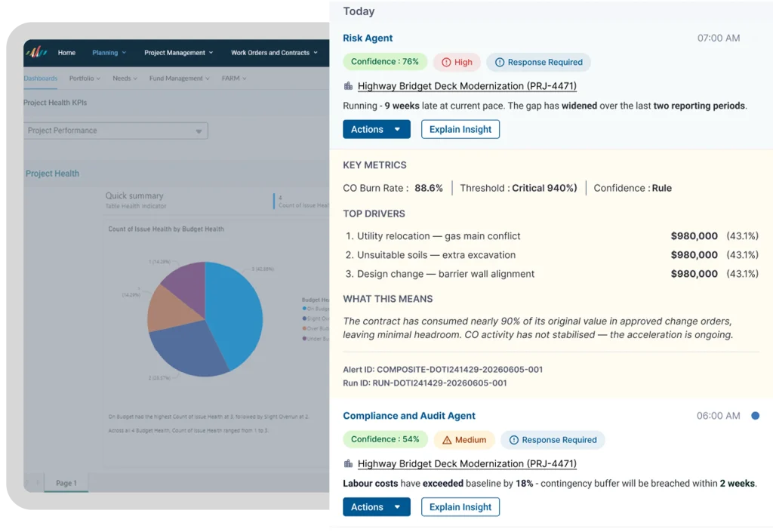773x532 pixels.
Task: Click the 07:00 AM timestamp
Action: [x=719, y=38]
